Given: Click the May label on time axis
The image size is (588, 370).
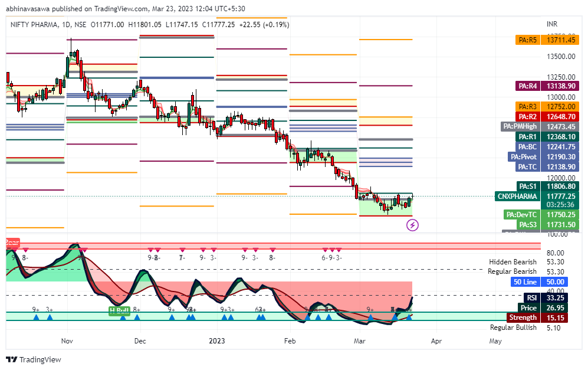Looking at the screenshot, I should [495, 341].
